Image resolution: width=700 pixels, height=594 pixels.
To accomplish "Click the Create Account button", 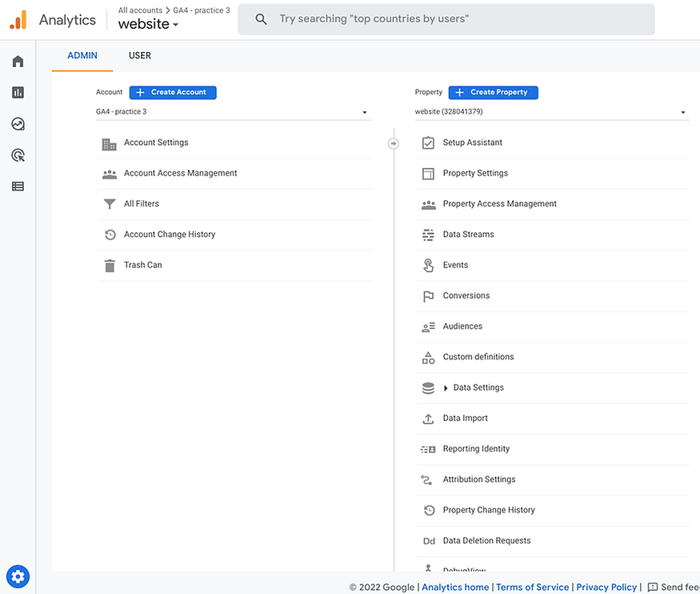I will [173, 92].
